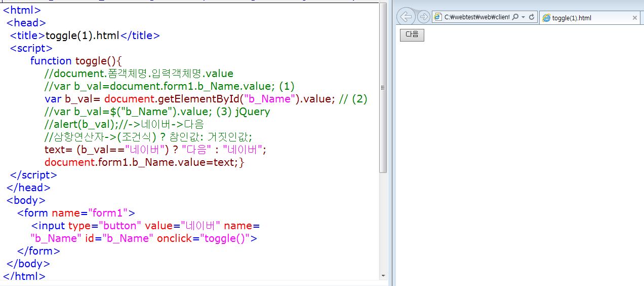The width and height of the screenshot is (644, 286).
Task: Click the "//alert(b_val)" comment line
Action: click(124, 124)
